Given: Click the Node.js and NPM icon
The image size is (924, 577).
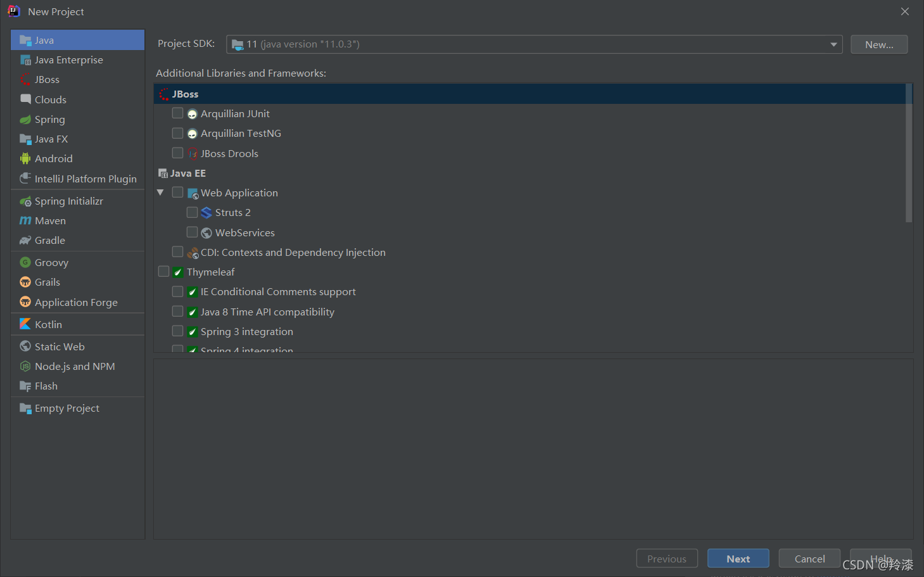Looking at the screenshot, I should pos(25,366).
